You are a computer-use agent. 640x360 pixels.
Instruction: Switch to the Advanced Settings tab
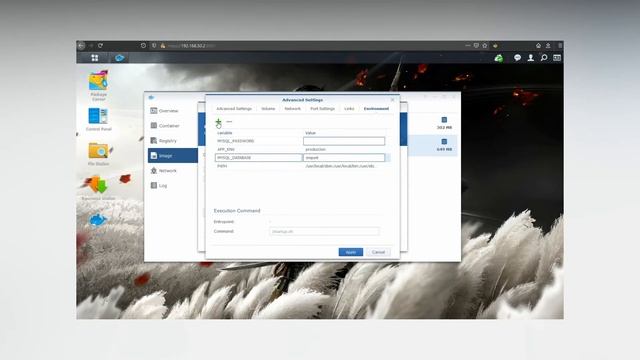point(234,109)
